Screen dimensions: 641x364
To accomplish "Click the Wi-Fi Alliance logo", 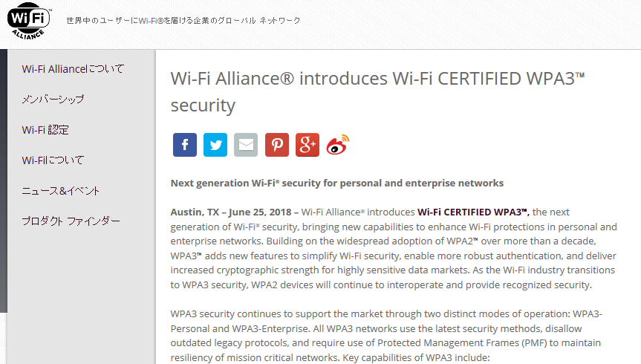I will click(x=29, y=21).
